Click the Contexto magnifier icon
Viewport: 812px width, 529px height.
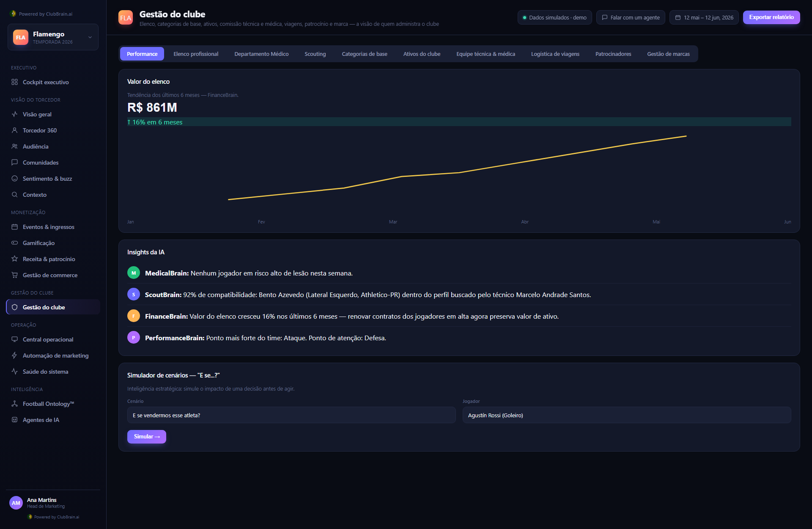[x=14, y=195]
